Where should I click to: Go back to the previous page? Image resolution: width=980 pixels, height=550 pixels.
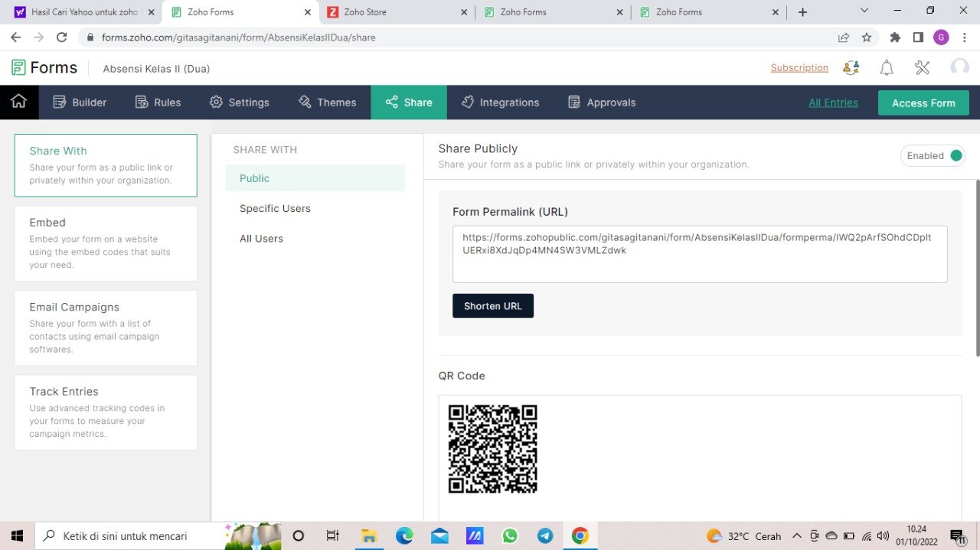[15, 37]
